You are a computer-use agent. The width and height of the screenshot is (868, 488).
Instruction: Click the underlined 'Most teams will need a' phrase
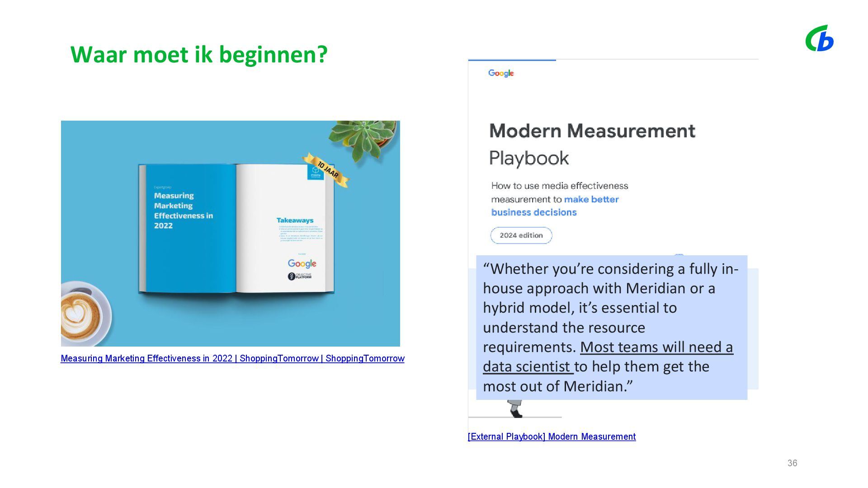(656, 347)
